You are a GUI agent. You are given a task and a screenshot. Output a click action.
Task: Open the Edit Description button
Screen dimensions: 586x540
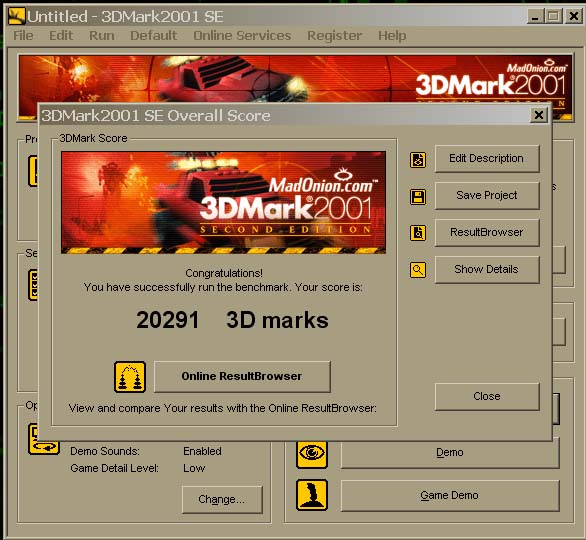(487, 158)
